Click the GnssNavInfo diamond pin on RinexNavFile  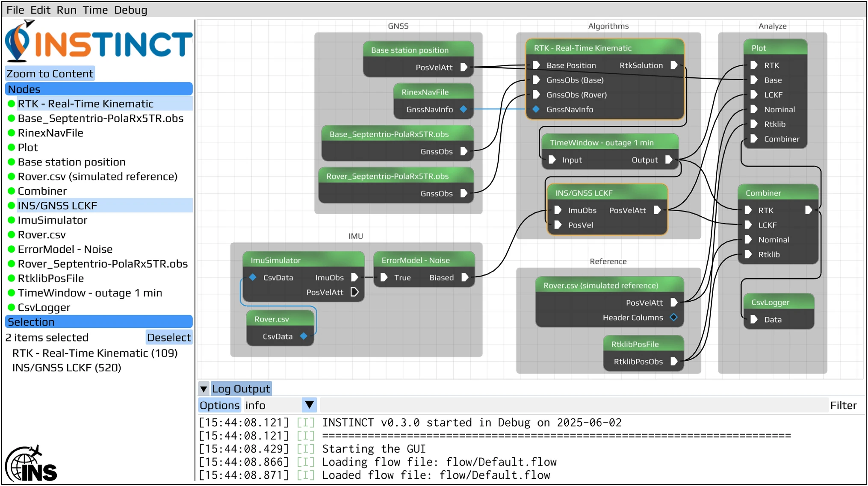(464, 109)
